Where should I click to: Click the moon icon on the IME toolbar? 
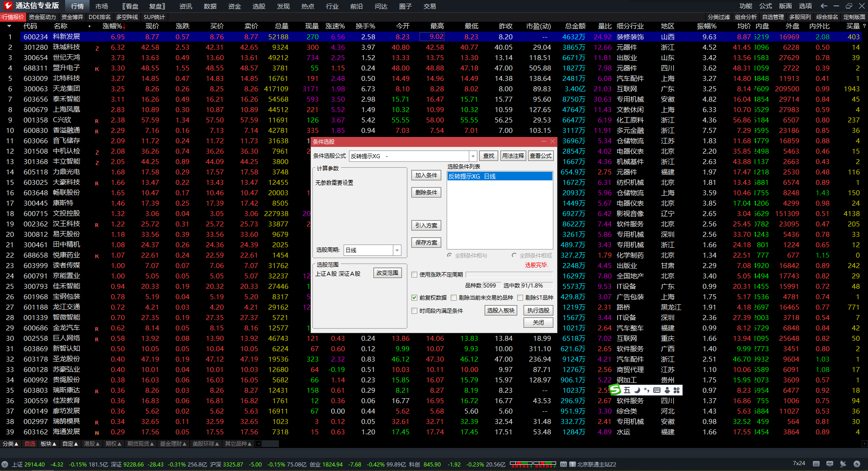[x=637, y=390]
